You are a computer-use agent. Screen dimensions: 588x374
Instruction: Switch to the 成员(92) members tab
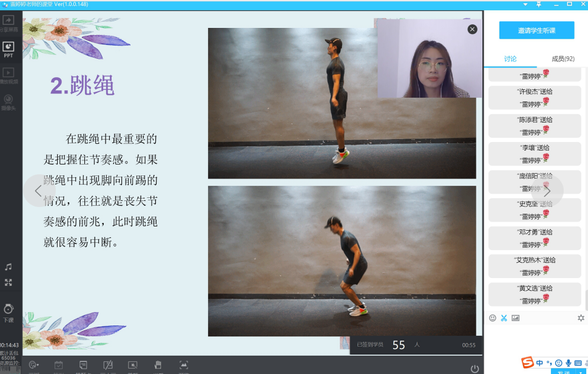(x=562, y=59)
